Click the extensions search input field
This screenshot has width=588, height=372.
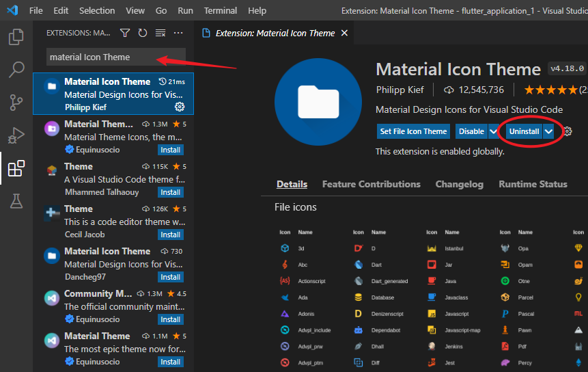(x=116, y=57)
